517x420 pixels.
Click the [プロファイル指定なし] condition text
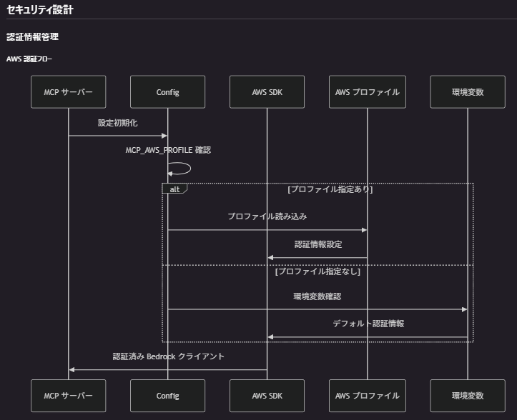point(317,271)
